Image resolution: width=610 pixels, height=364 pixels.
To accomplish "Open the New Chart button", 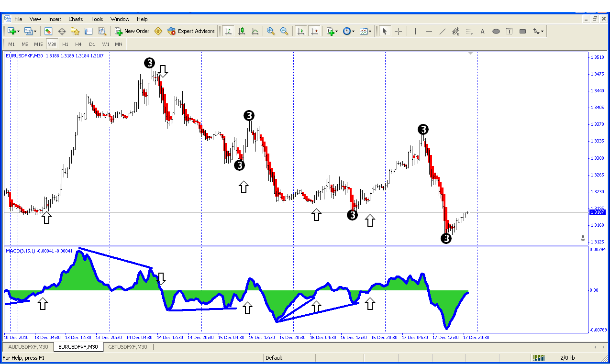I will 11,31.
